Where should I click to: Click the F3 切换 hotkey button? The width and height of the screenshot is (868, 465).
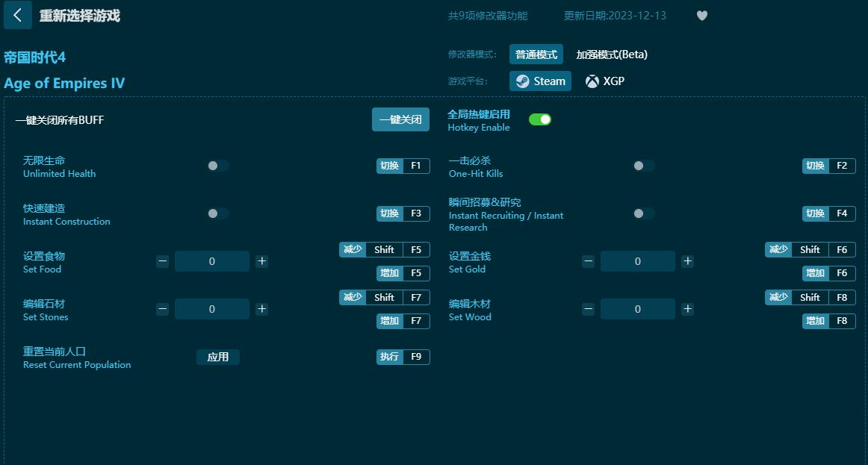pyautogui.click(x=403, y=213)
